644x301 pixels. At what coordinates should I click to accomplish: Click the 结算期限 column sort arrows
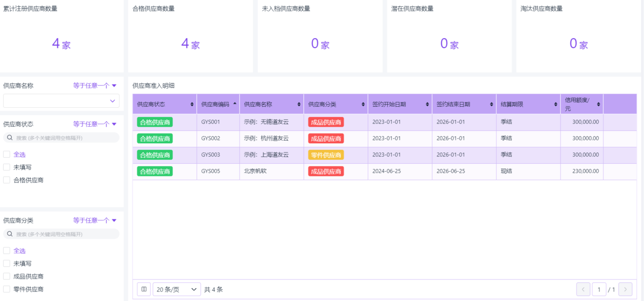(555, 104)
